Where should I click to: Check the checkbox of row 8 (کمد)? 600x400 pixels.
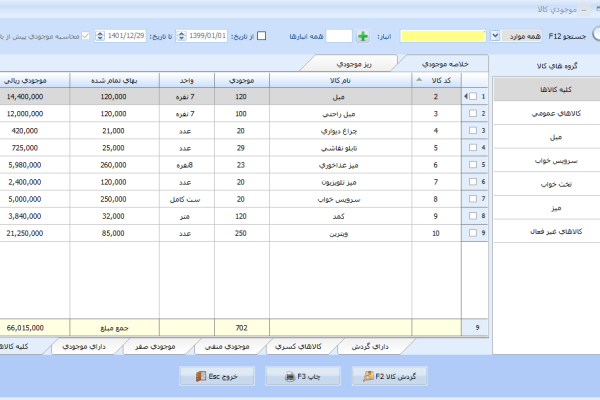coord(473,216)
